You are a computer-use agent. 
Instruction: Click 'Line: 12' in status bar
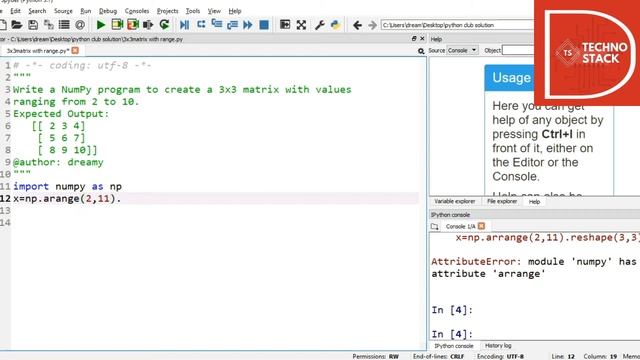click(562, 356)
